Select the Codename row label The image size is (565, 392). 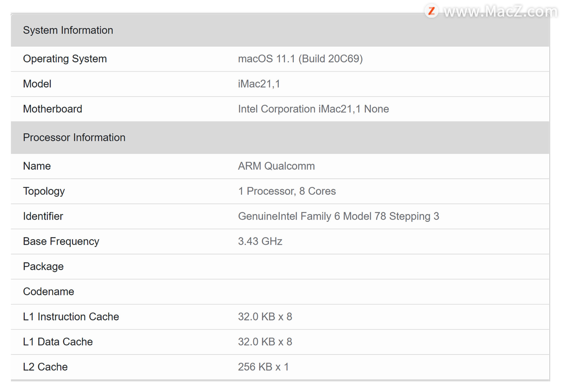click(49, 292)
